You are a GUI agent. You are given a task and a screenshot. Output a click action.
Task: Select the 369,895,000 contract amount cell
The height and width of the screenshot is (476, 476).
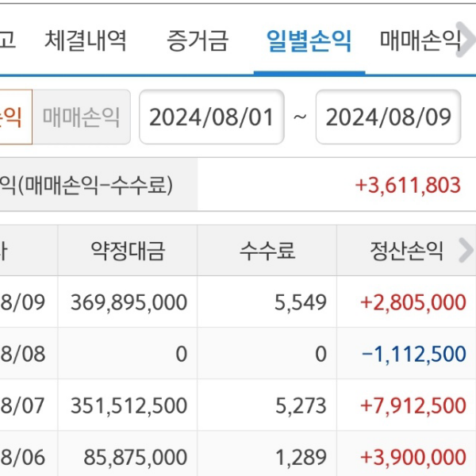(x=129, y=302)
